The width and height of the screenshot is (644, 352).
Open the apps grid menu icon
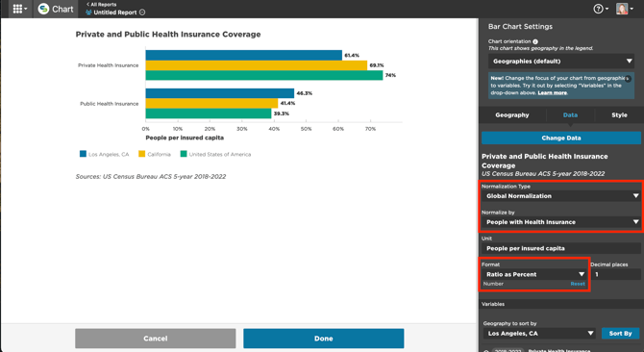click(x=17, y=9)
